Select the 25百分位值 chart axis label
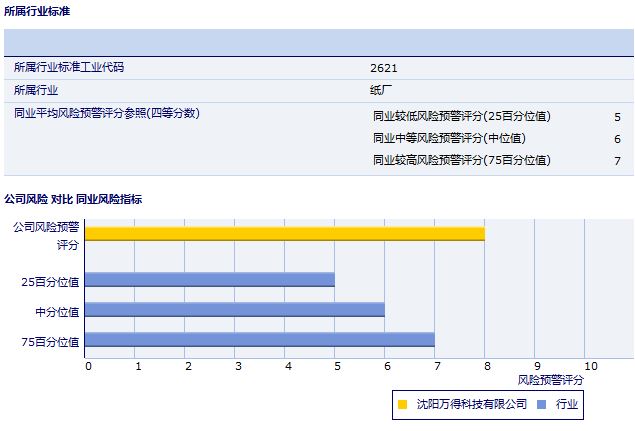635x431 pixels. 50,282
